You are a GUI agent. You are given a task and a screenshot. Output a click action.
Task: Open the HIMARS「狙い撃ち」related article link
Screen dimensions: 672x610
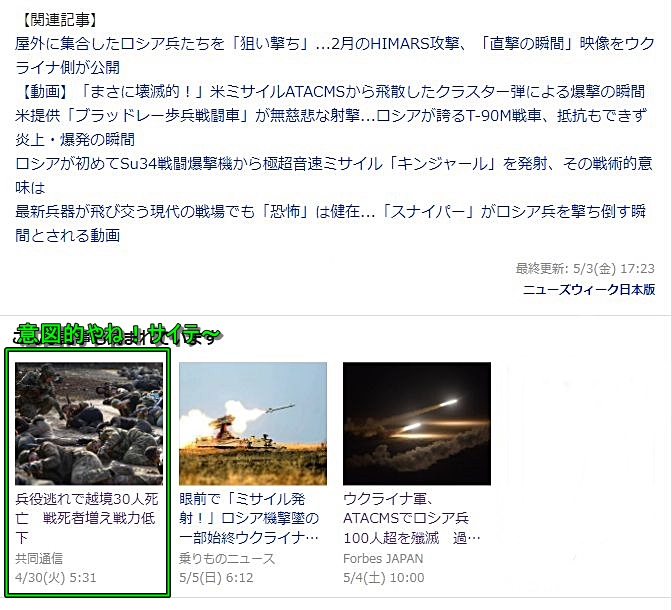pyautogui.click(x=335, y=56)
